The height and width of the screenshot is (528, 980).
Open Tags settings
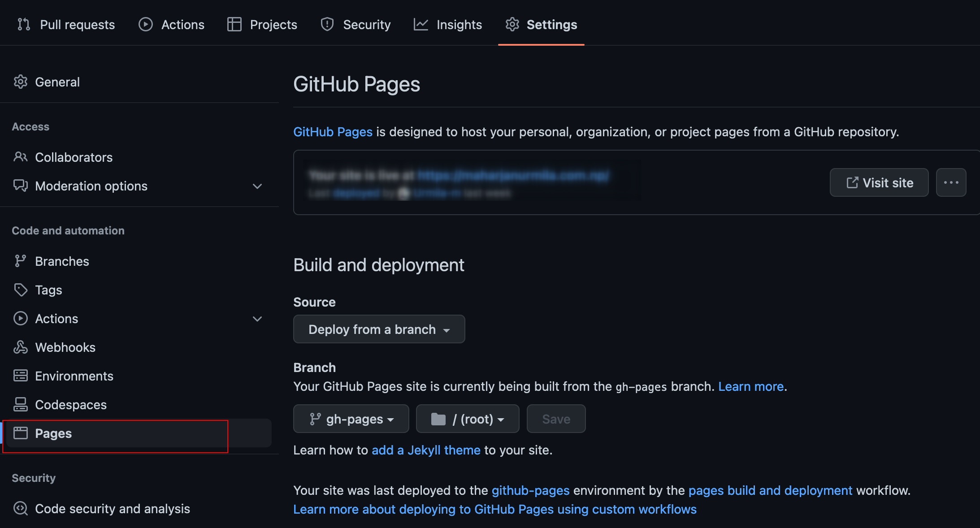[139, 290]
